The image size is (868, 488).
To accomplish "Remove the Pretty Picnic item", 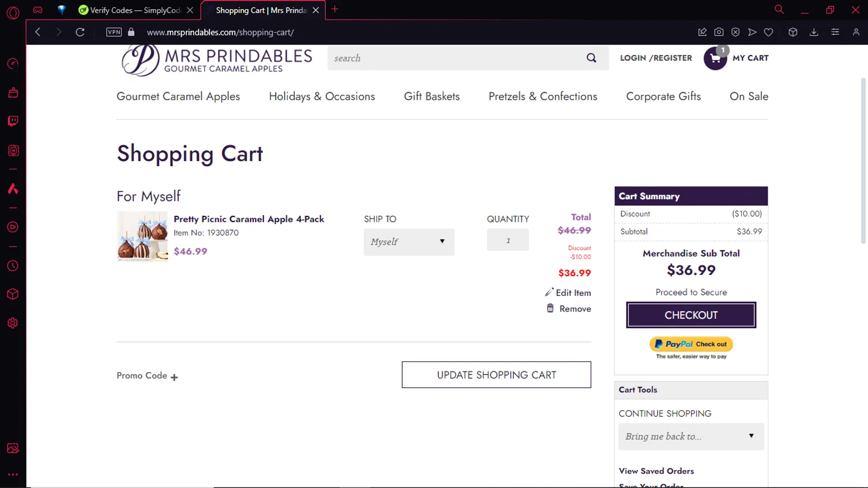I will (x=569, y=309).
